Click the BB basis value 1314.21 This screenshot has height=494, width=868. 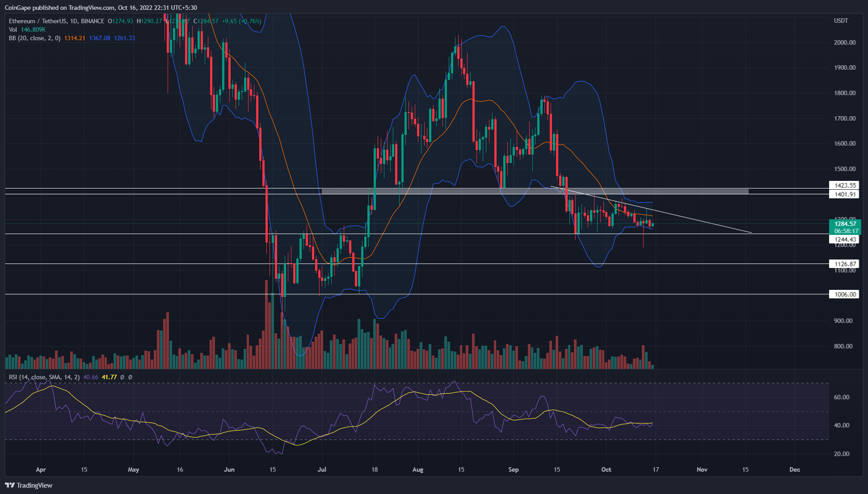pyautogui.click(x=75, y=38)
